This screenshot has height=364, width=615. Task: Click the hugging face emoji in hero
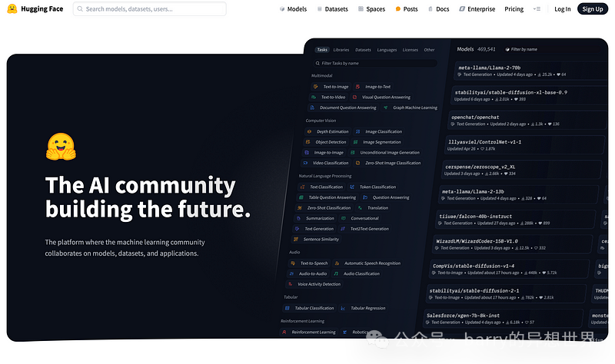tap(61, 147)
